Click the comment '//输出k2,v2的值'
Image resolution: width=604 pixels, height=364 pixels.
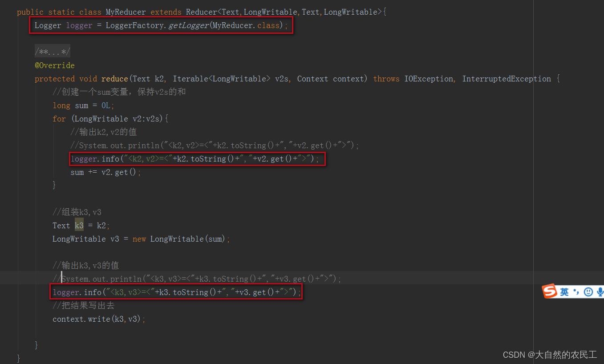click(x=103, y=132)
